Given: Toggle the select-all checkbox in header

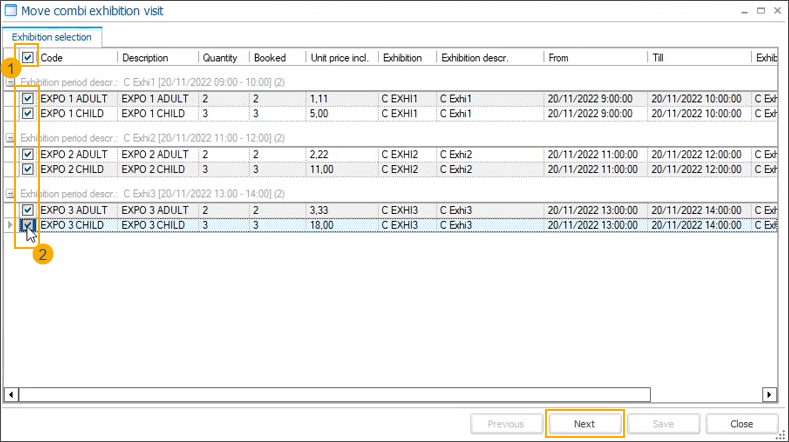Looking at the screenshot, I should coord(28,58).
